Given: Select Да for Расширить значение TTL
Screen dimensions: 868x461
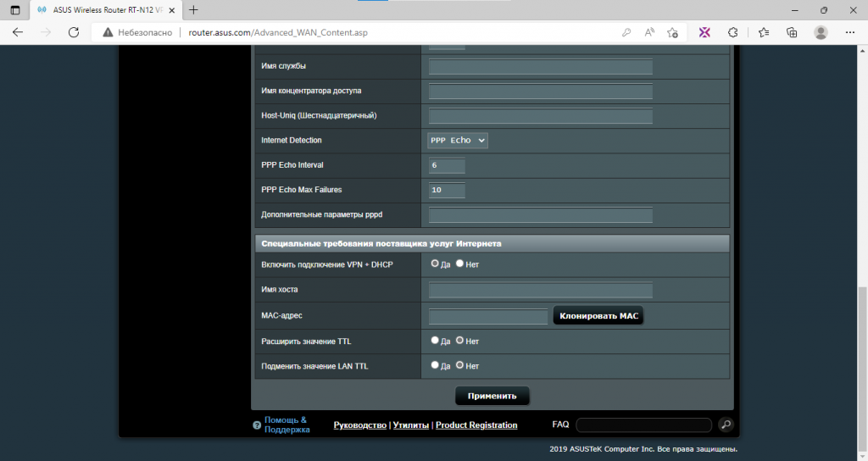Looking at the screenshot, I should pyautogui.click(x=435, y=341).
